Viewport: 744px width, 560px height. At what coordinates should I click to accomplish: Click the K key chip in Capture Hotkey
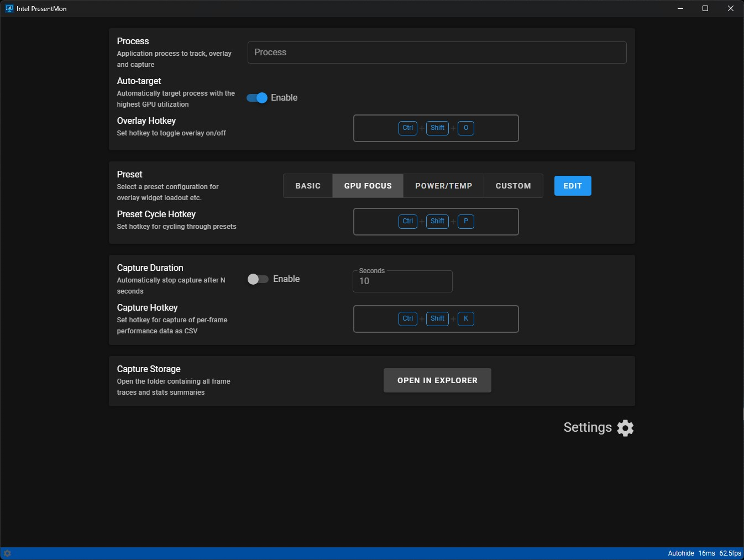466,318
